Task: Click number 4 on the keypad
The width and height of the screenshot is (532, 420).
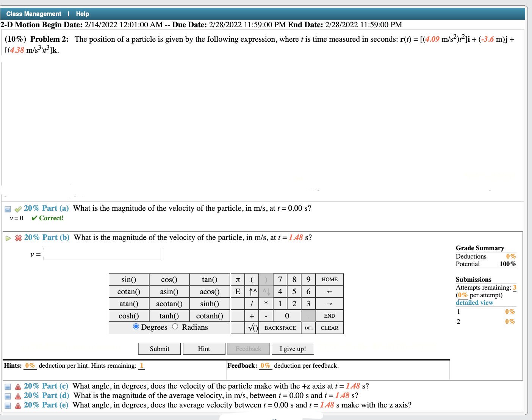Action: [x=280, y=291]
